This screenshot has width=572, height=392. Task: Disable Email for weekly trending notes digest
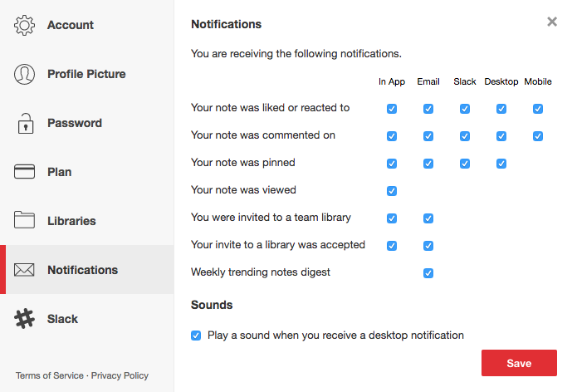428,272
